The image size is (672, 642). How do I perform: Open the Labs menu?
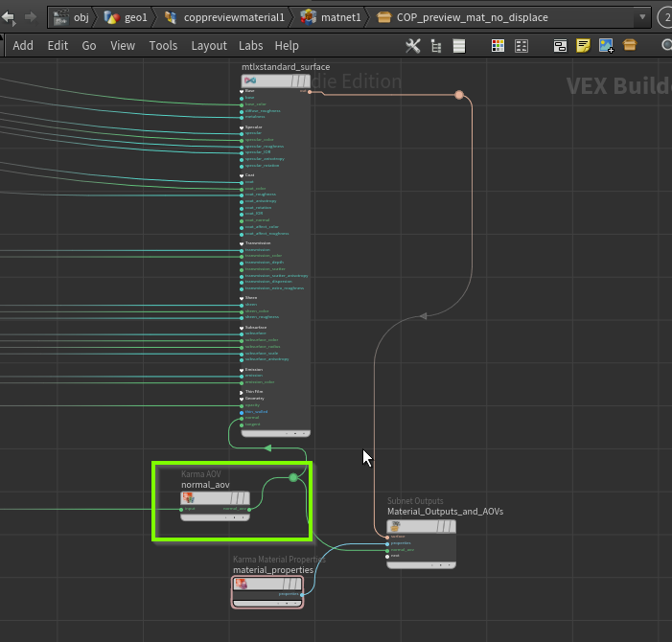click(x=250, y=45)
